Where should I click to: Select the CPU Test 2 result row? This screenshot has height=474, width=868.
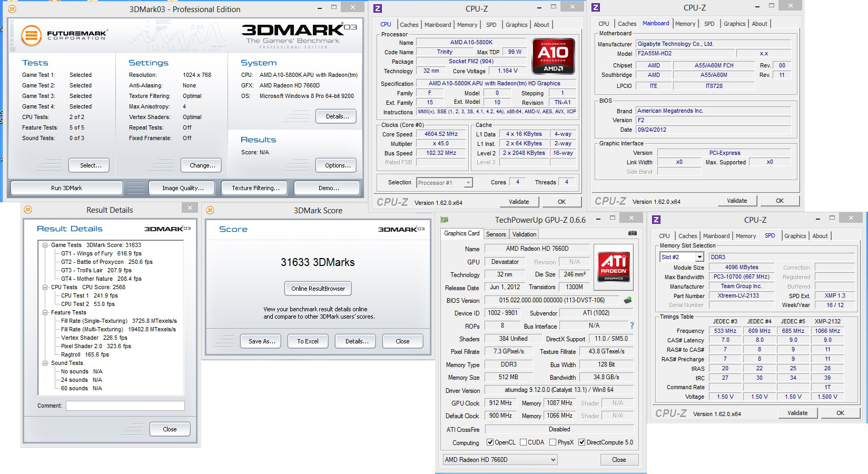click(x=87, y=304)
